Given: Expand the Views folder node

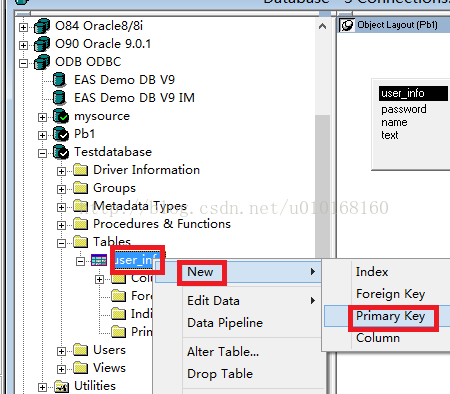Looking at the screenshot, I should (61, 369).
